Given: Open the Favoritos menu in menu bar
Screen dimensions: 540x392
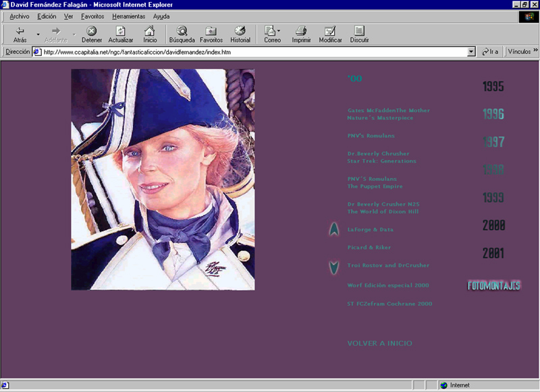Looking at the screenshot, I should (92, 16).
